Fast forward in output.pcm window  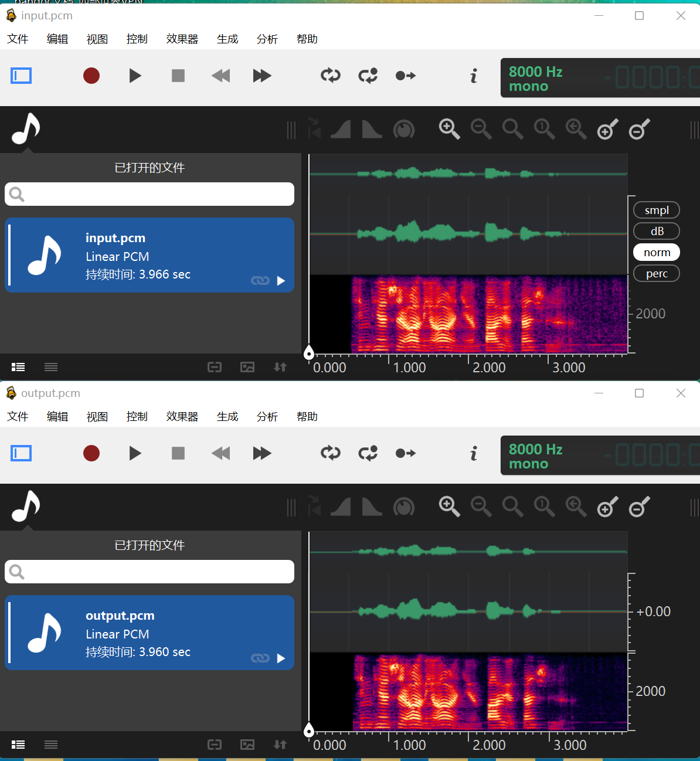click(x=262, y=453)
